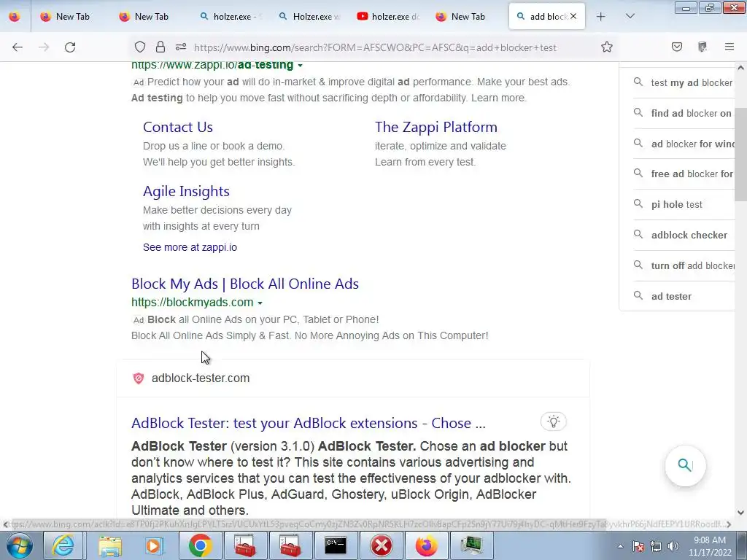
Task: Save page to Pocket
Action: click(677, 47)
